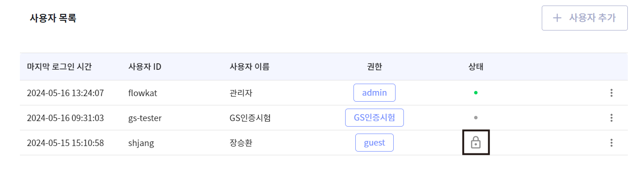Click the GS인증시험 role badge

tap(375, 118)
